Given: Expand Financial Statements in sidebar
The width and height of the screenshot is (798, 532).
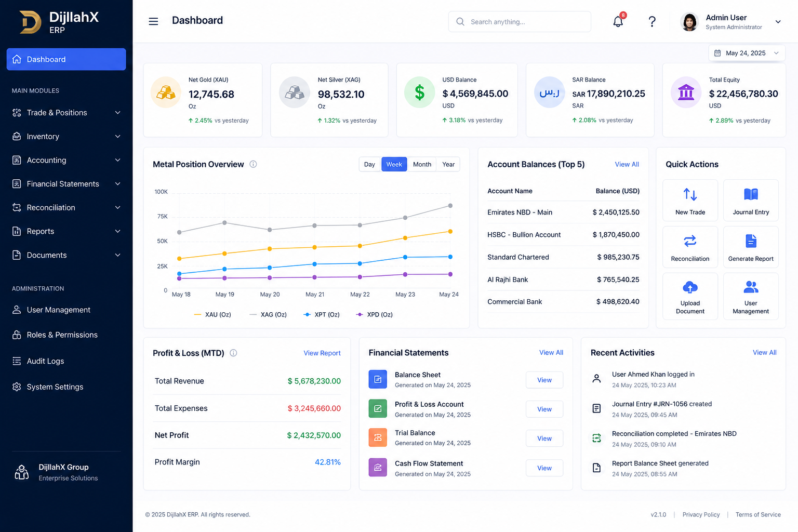Looking at the screenshot, I should [x=66, y=184].
